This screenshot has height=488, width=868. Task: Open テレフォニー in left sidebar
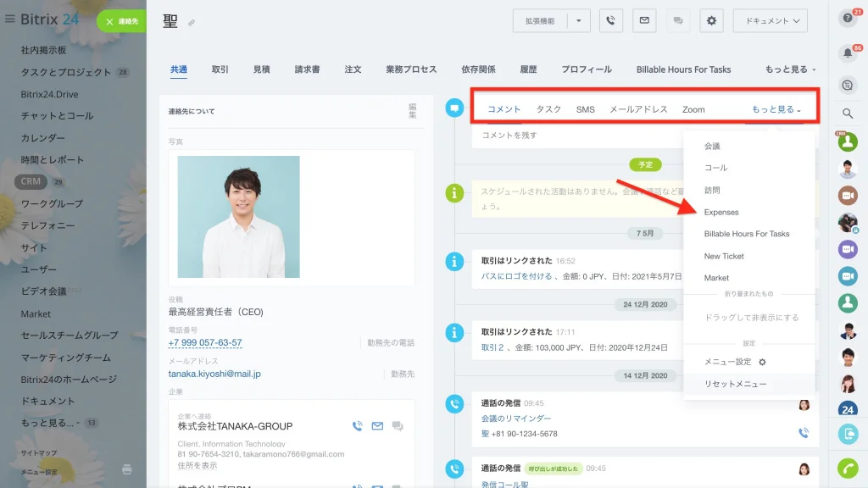point(47,225)
